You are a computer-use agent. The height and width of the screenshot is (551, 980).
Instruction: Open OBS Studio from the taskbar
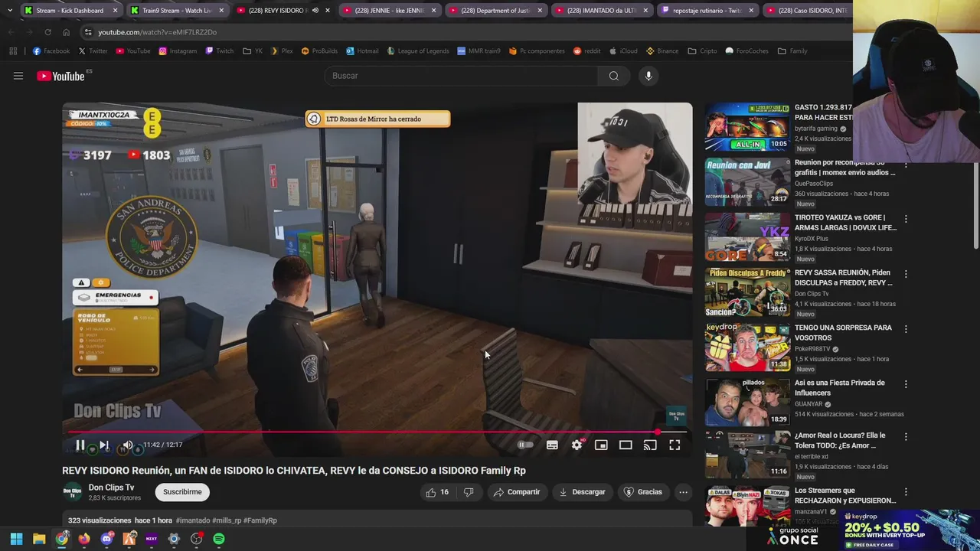tap(197, 539)
